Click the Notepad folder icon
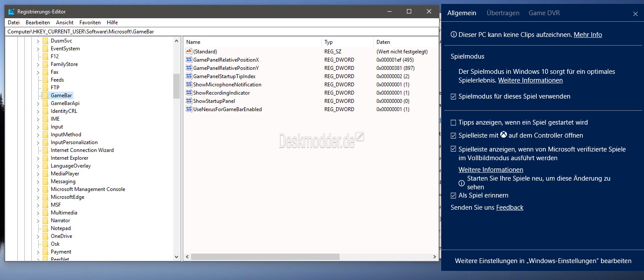Screen dimensions: 644x280 (x=45, y=228)
